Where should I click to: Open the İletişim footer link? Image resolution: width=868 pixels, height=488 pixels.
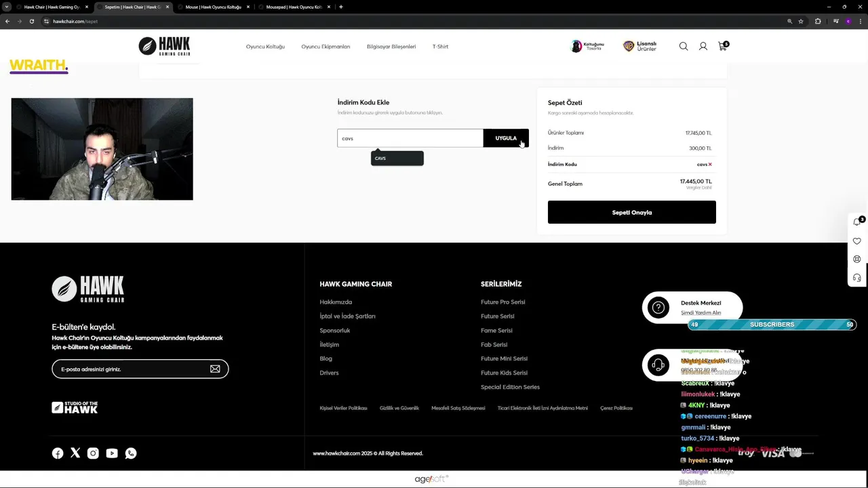(x=329, y=344)
